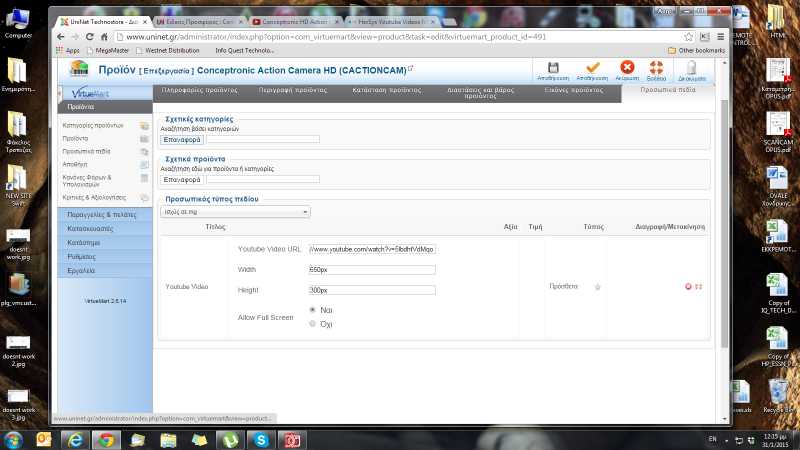This screenshot has width=800, height=450.
Task: Open Info Quest Technolo... bookmark
Action: pyautogui.click(x=244, y=51)
